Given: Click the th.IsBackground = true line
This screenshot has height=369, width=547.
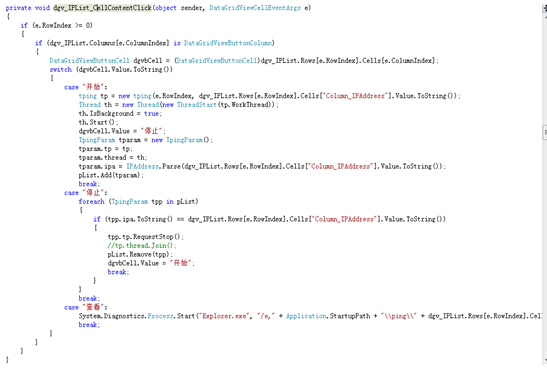Looking at the screenshot, I should tap(120, 113).
